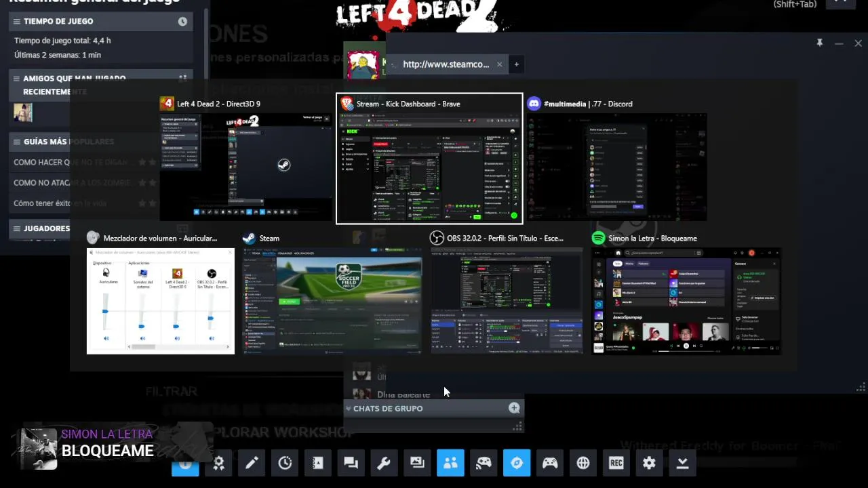Collapse the Chats de Grupo section

click(348, 409)
